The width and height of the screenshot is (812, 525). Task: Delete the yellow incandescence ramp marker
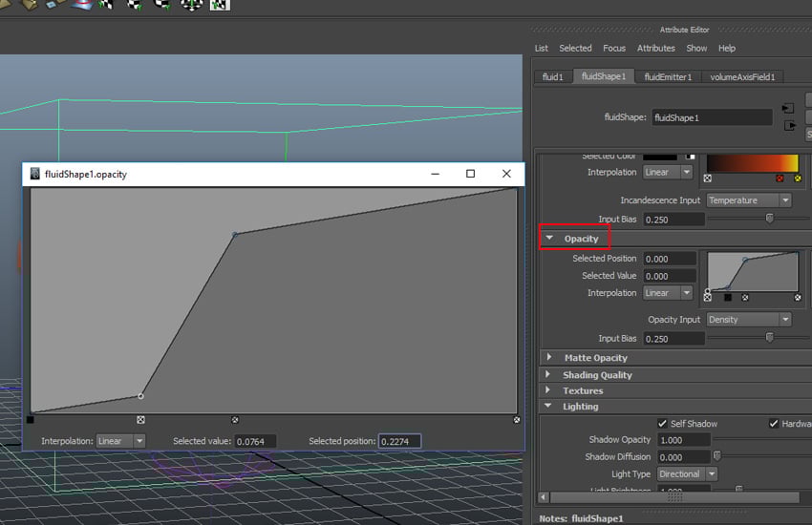pyautogui.click(x=797, y=178)
